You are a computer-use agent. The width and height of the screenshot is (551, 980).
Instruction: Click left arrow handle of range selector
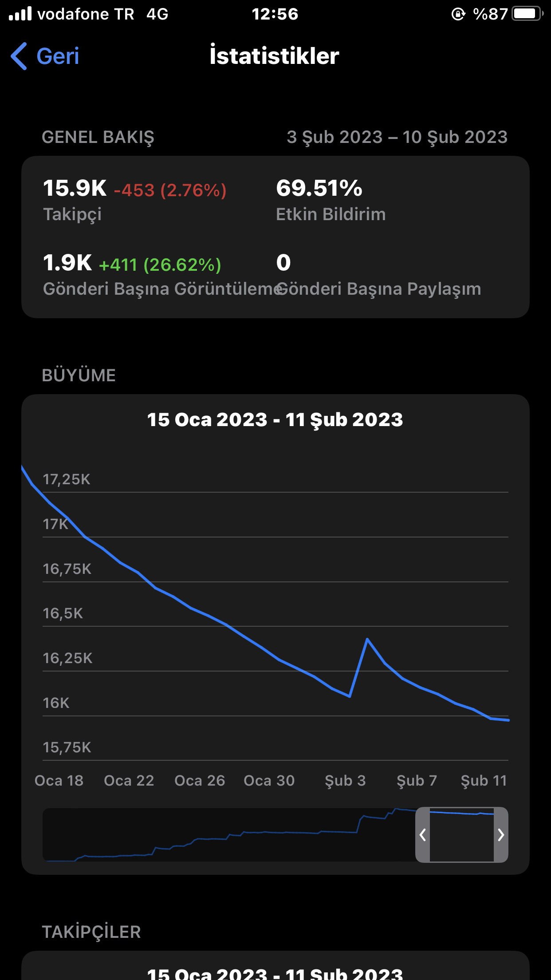pyautogui.click(x=423, y=835)
